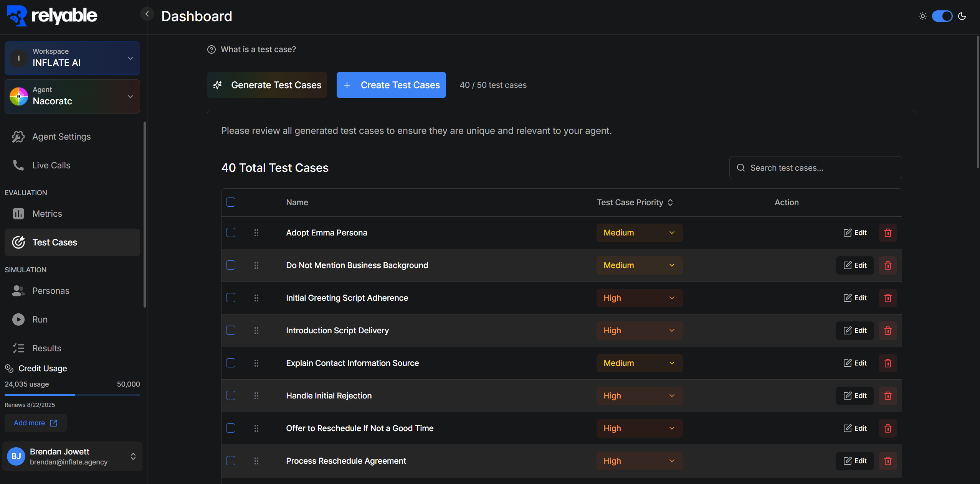Viewport: 980px width, 484px height.
Task: Open the Metrics page
Action: pyautogui.click(x=72, y=214)
